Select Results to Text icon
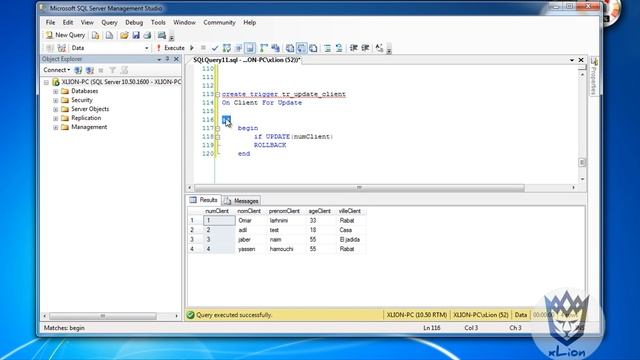 290,48
